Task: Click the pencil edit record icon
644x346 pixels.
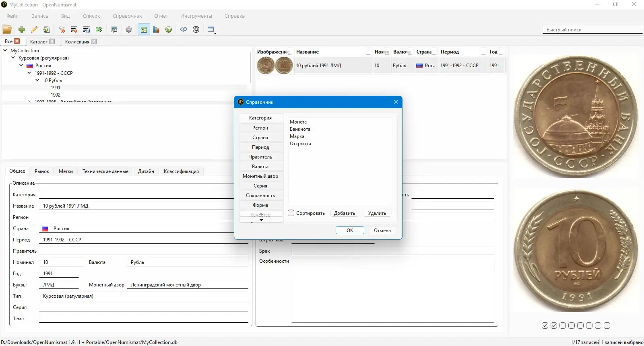Action: coord(34,29)
